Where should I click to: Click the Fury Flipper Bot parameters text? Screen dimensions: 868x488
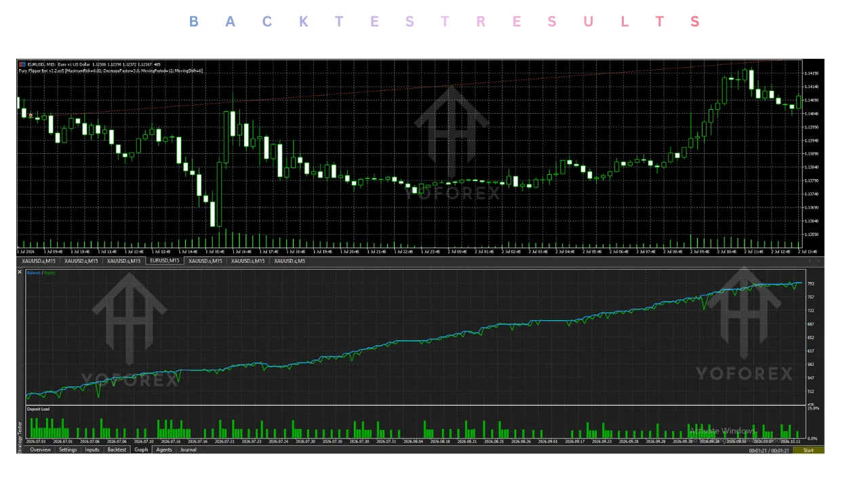[x=111, y=70]
